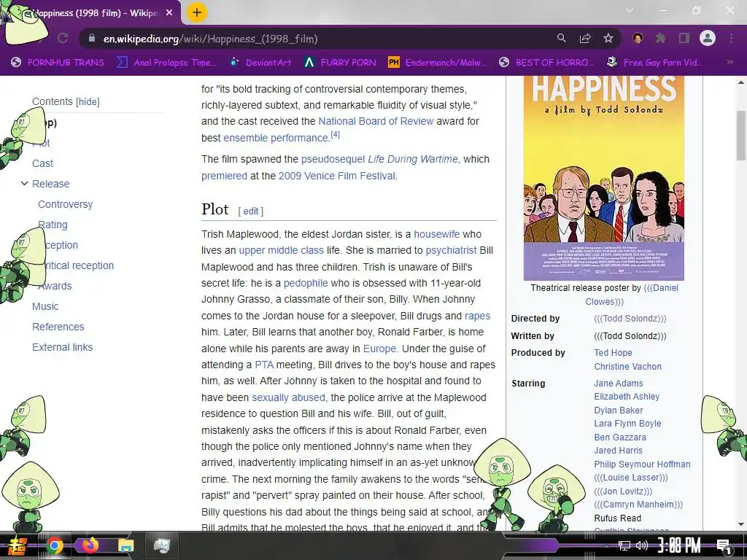This screenshot has height=560, width=747.
Task: Click the extension avatar icon beside the star
Action: tap(638, 38)
